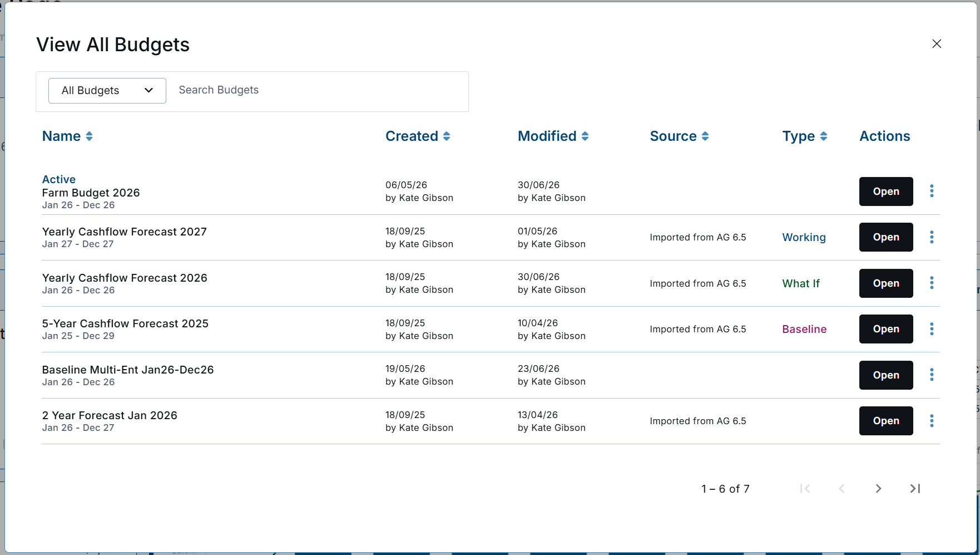Close the View All Budgets dialog
The height and width of the screenshot is (555, 980).
(x=937, y=43)
